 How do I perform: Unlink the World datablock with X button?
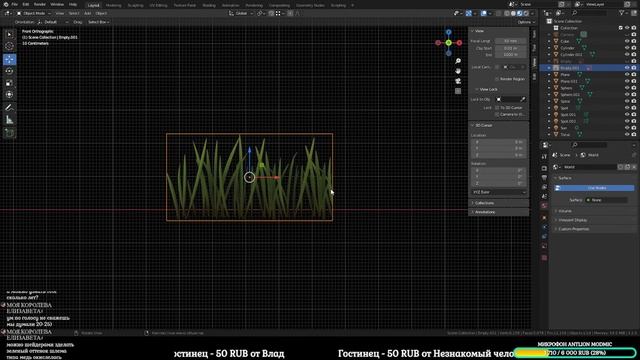(633, 167)
